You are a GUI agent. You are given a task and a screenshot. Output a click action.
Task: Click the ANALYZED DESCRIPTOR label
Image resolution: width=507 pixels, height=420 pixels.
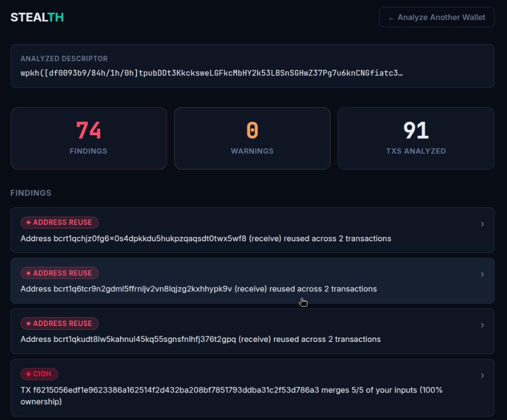[x=64, y=58]
